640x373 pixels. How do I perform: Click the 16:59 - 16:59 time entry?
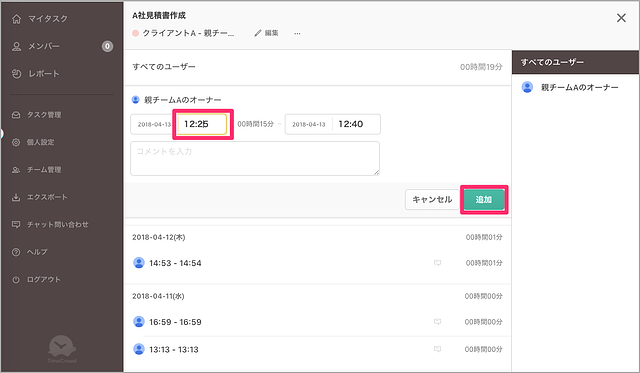tap(175, 322)
